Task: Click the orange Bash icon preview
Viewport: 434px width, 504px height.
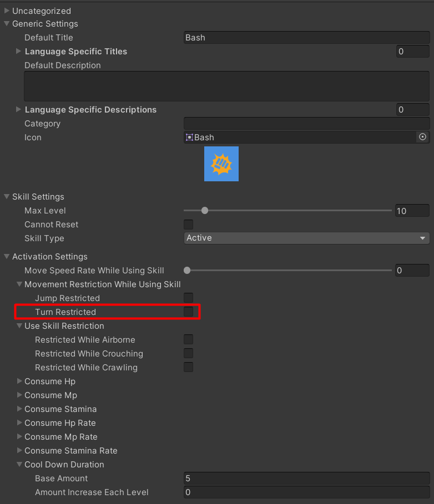Action: pyautogui.click(x=221, y=164)
